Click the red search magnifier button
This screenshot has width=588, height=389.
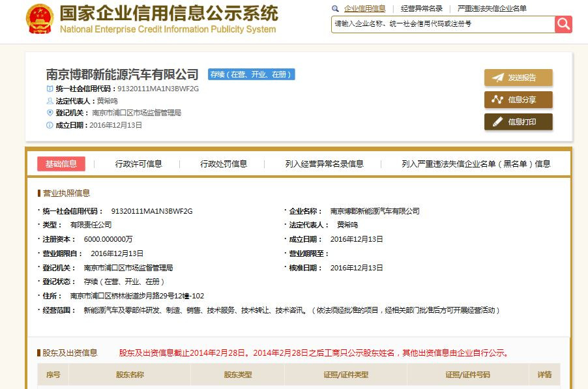tap(563, 24)
